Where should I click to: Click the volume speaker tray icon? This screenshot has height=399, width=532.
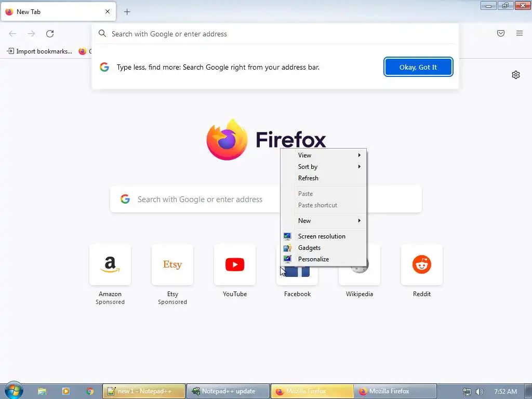coord(479,392)
